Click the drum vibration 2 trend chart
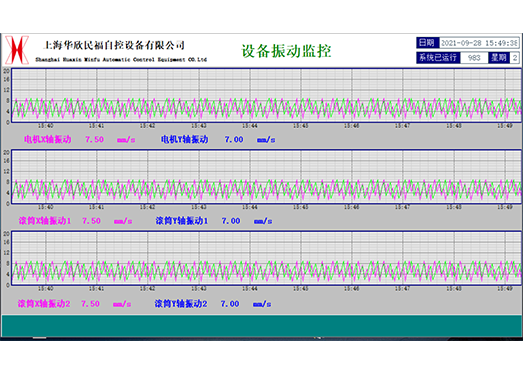This screenshot has width=523, height=374. click(266, 258)
